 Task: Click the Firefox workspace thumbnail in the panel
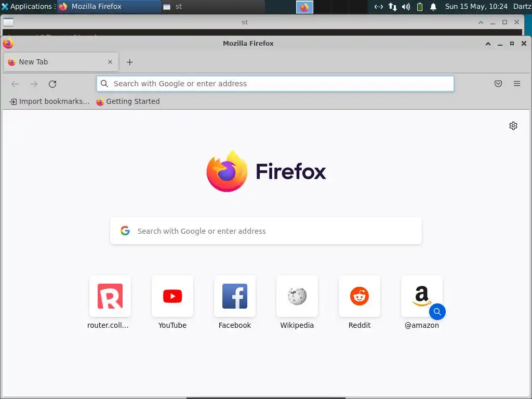tap(304, 7)
